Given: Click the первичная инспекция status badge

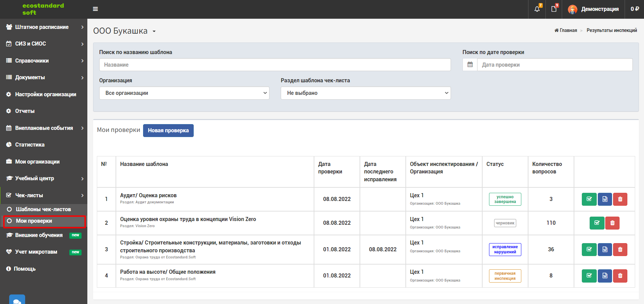Looking at the screenshot, I should [505, 276].
